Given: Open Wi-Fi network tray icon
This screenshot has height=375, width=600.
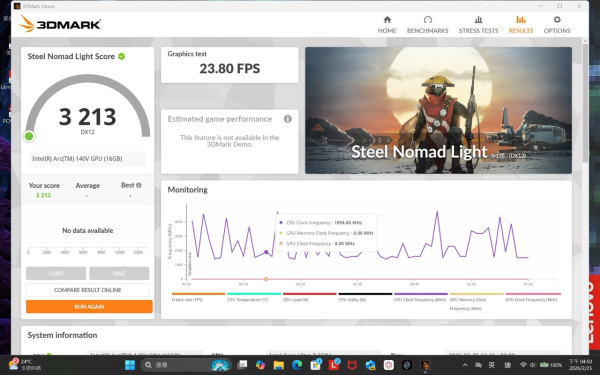Looking at the screenshot, I should click(x=523, y=365).
